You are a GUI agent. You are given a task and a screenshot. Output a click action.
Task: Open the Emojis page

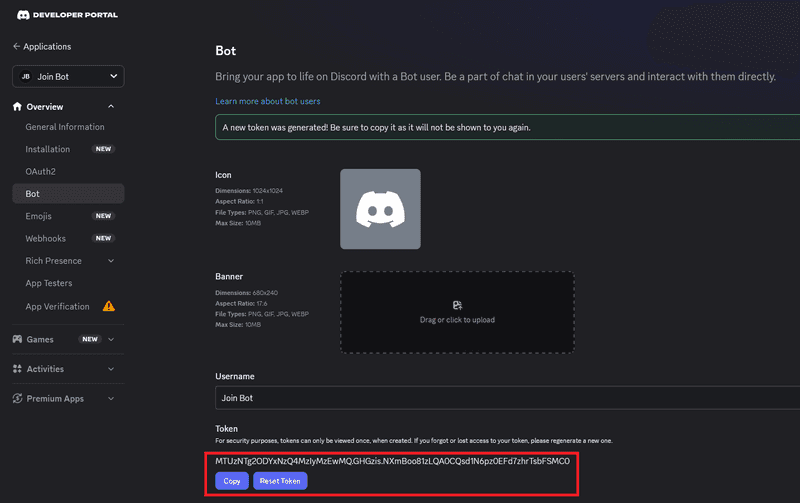[x=38, y=216]
